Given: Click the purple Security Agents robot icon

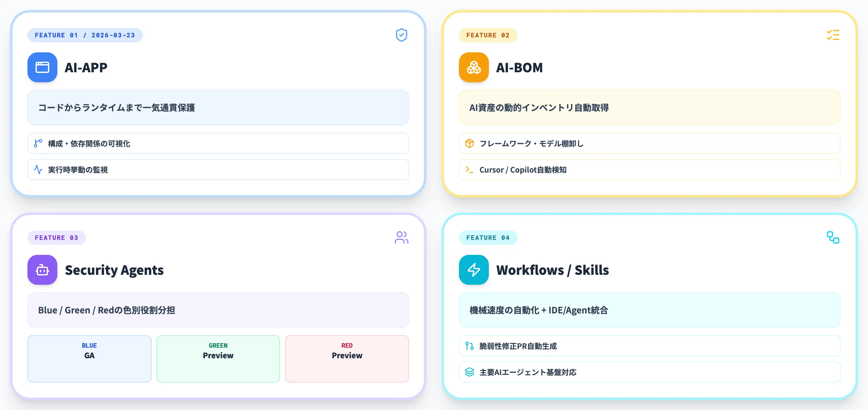Looking at the screenshot, I should pos(42,269).
